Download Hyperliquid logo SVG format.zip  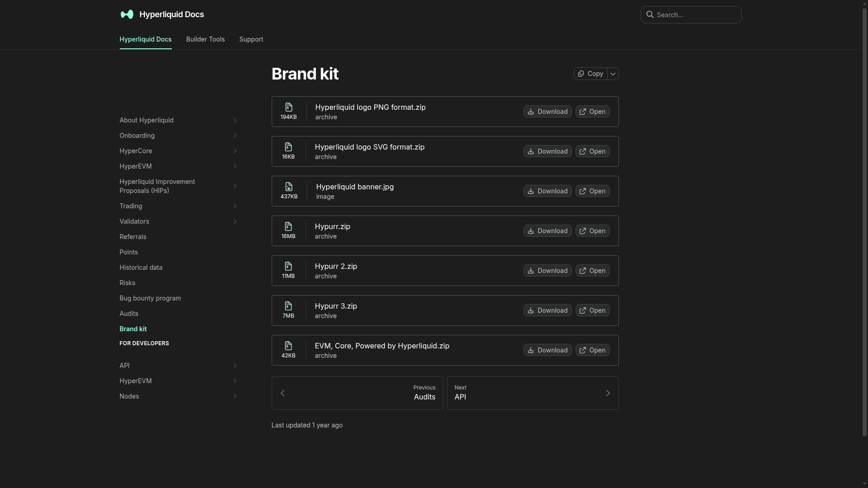[x=547, y=151]
